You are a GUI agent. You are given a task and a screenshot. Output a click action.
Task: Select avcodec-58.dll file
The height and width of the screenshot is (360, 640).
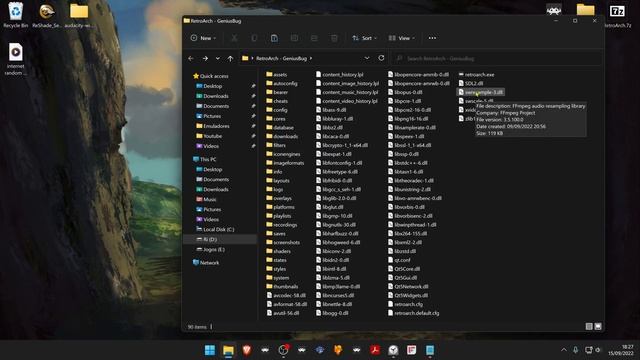[x=286, y=295]
